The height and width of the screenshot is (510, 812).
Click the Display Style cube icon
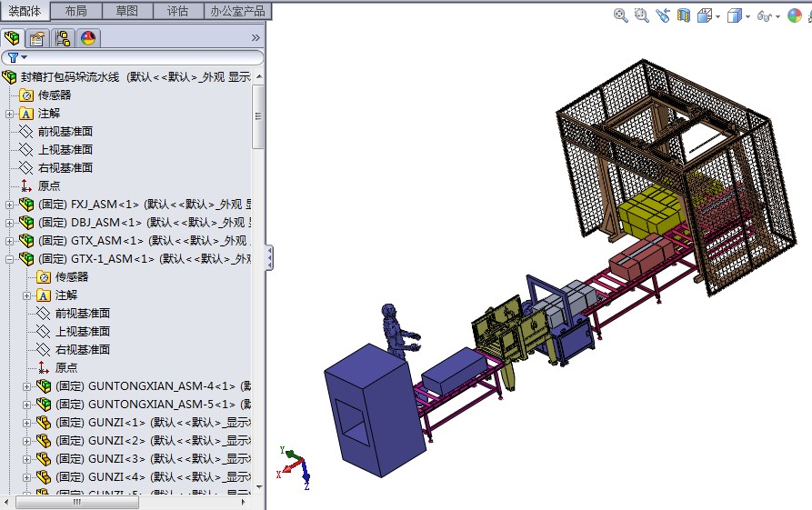click(735, 15)
